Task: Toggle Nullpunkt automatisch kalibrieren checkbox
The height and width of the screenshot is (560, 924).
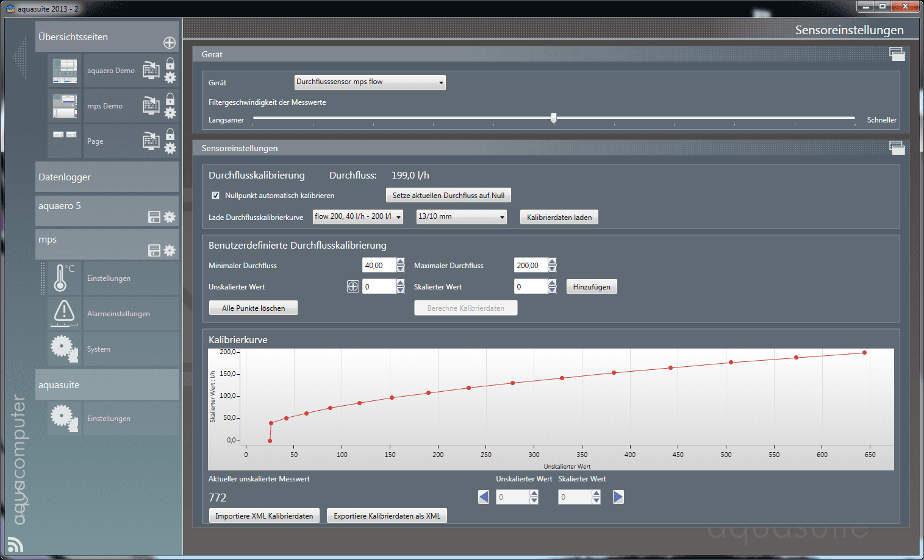Action: point(215,196)
